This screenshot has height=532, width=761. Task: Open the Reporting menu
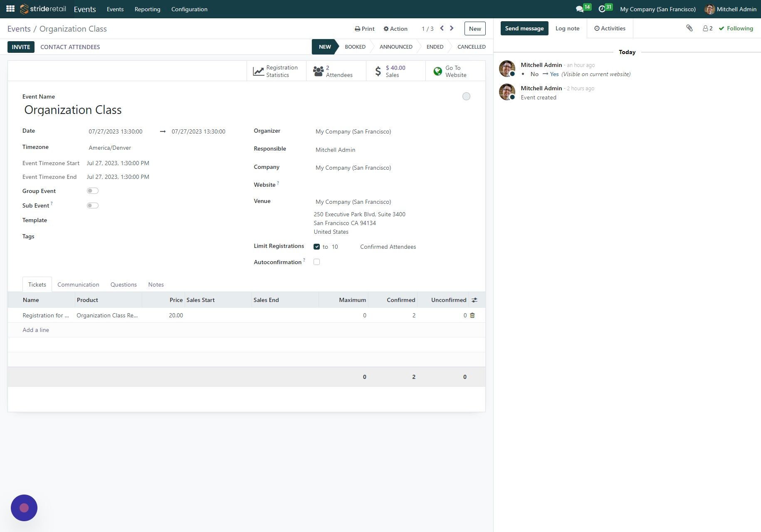[147, 9]
